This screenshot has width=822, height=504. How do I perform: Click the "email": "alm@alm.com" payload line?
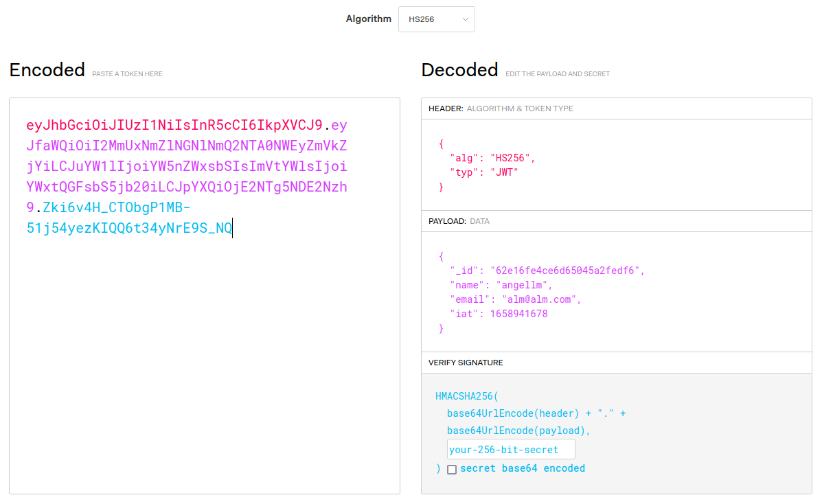click(x=515, y=299)
